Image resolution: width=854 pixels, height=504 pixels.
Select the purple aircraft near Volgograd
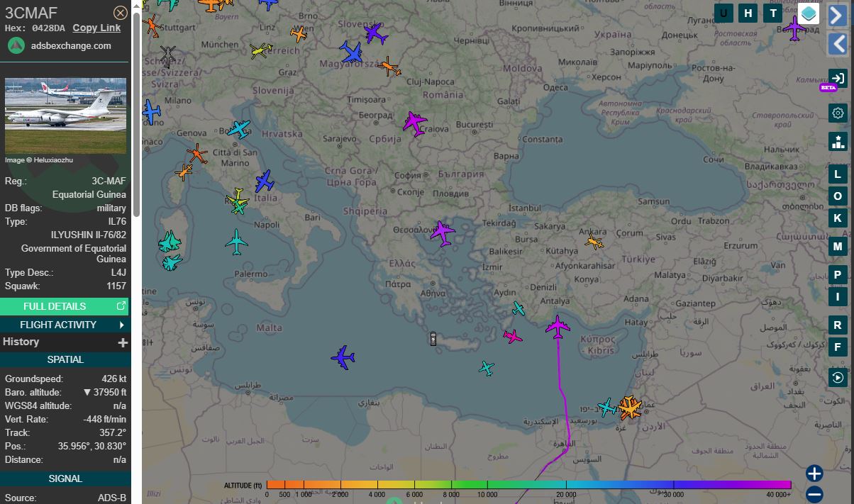coord(794,29)
